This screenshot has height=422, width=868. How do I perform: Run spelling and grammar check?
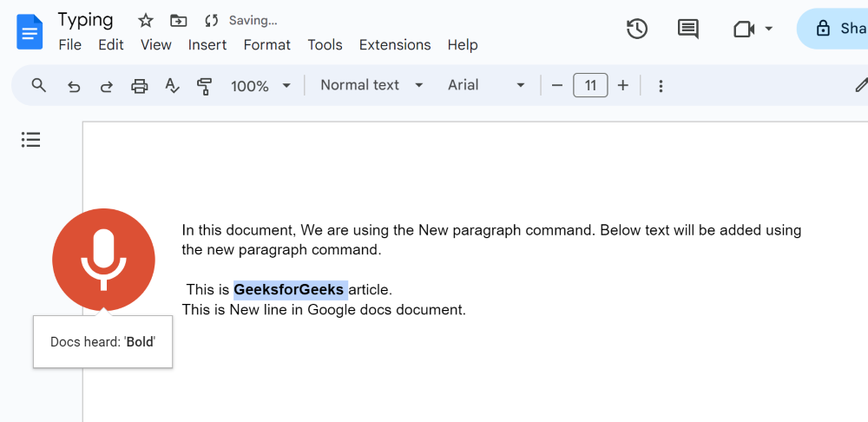(x=172, y=86)
